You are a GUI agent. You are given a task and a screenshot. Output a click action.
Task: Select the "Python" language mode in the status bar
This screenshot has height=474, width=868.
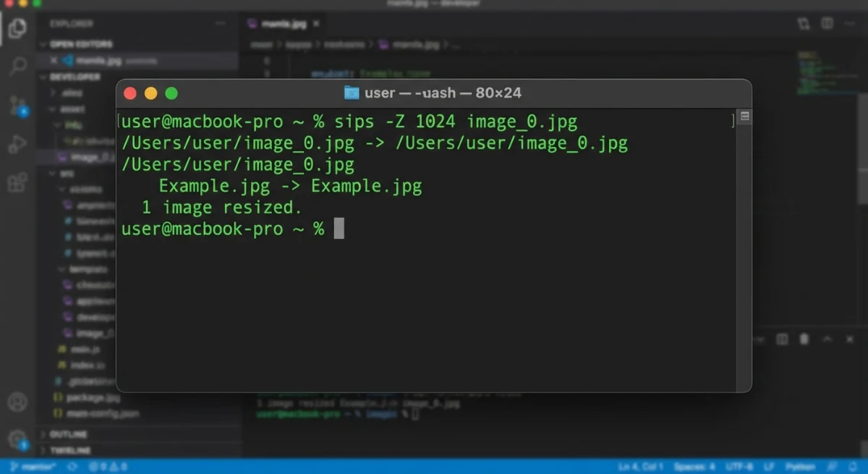801,467
